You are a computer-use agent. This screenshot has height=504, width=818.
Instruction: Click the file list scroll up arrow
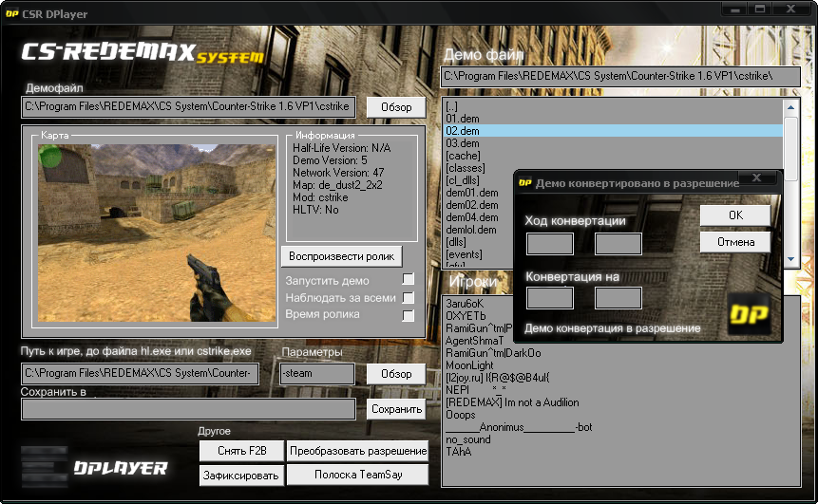(x=790, y=107)
